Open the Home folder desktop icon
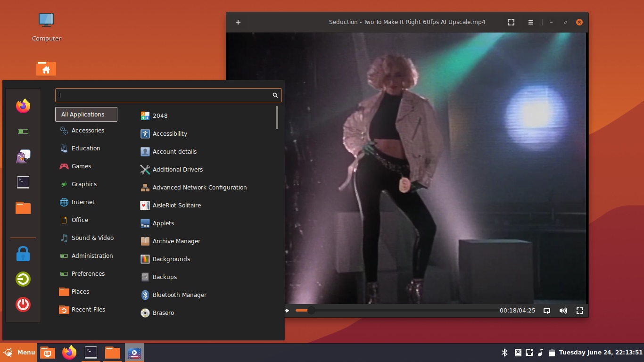The height and width of the screenshot is (362, 644). click(46, 69)
